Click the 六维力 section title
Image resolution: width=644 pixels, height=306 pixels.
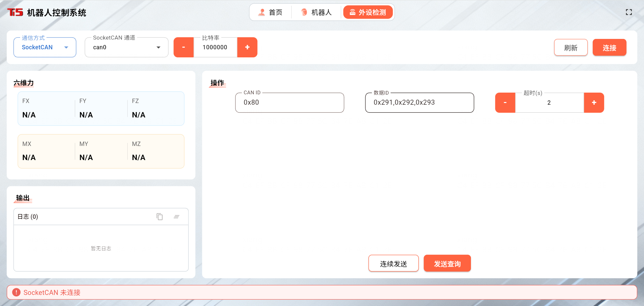(23, 83)
